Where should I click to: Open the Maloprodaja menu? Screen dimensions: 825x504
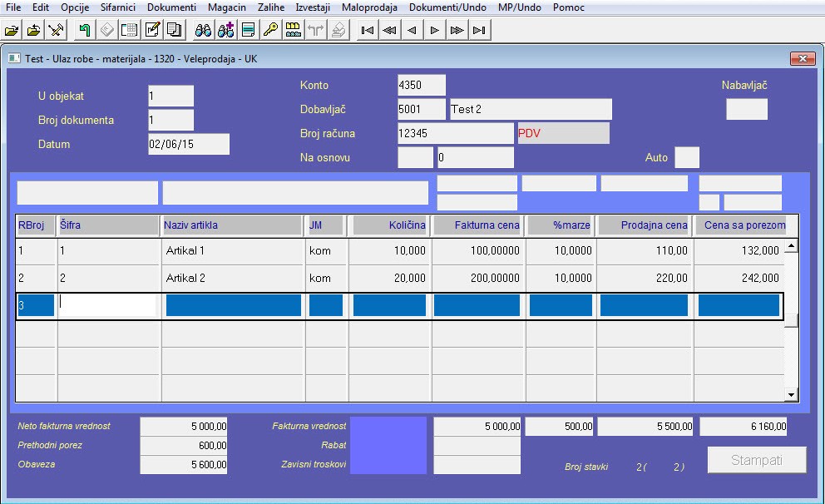(369, 7)
